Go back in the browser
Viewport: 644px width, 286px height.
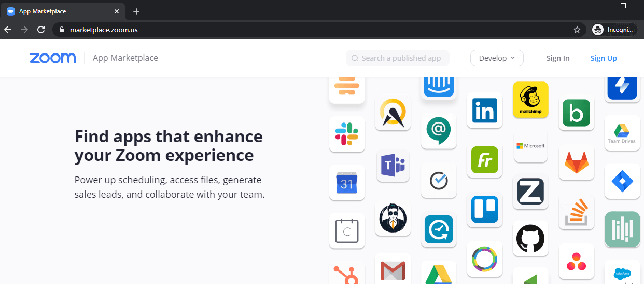(x=8, y=30)
